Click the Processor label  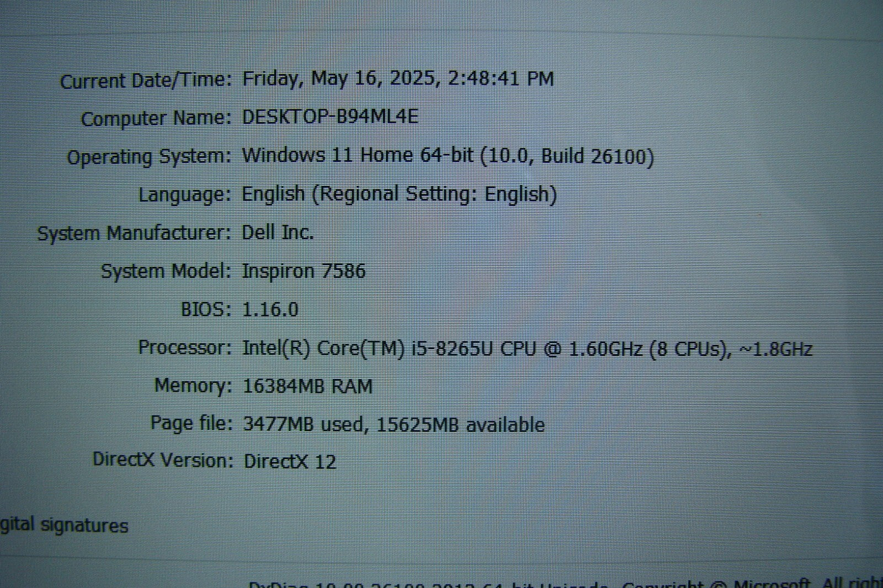[185, 348]
